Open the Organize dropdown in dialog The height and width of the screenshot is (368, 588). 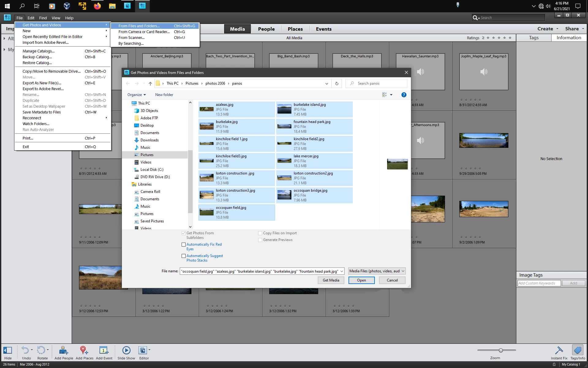coord(137,95)
